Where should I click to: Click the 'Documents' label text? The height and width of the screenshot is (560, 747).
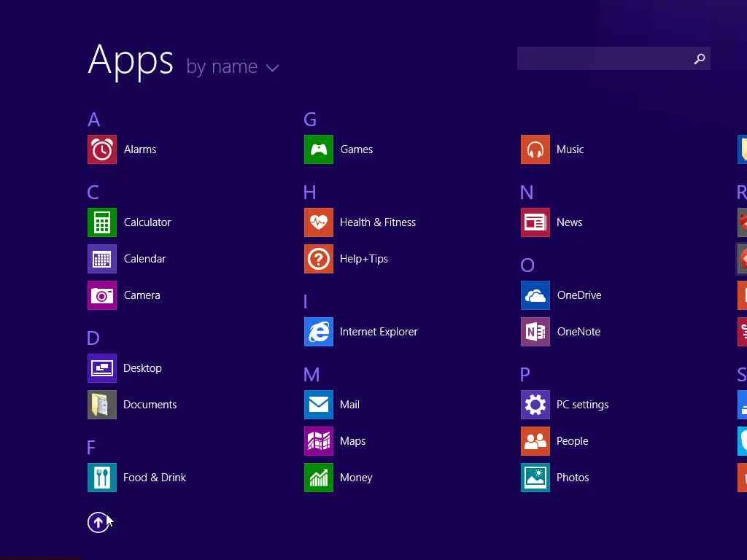[150, 405]
